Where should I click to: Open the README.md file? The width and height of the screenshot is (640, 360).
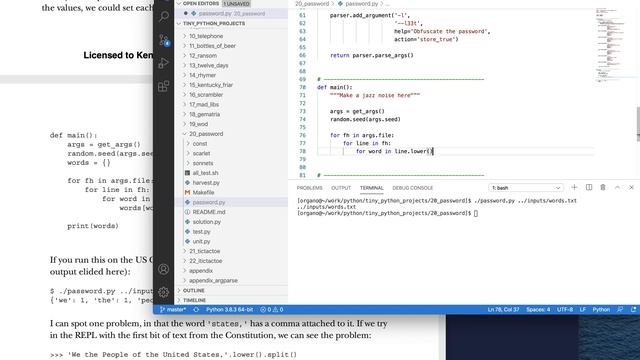209,212
